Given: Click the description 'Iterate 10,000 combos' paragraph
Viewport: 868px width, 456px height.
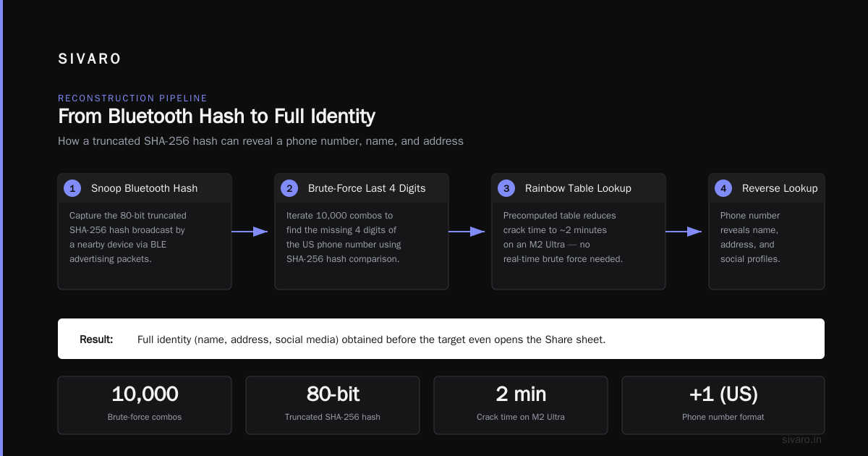Looking at the screenshot, I should (344, 237).
